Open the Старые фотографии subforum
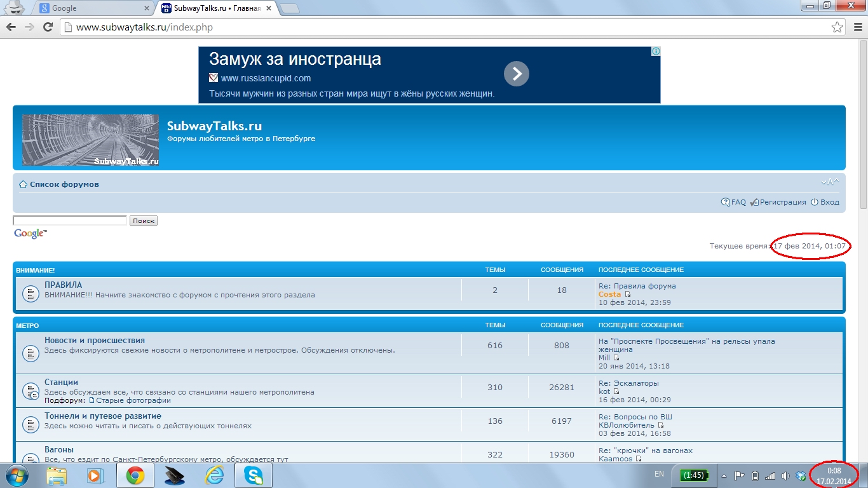Viewport: 868px width, 488px height. point(133,401)
